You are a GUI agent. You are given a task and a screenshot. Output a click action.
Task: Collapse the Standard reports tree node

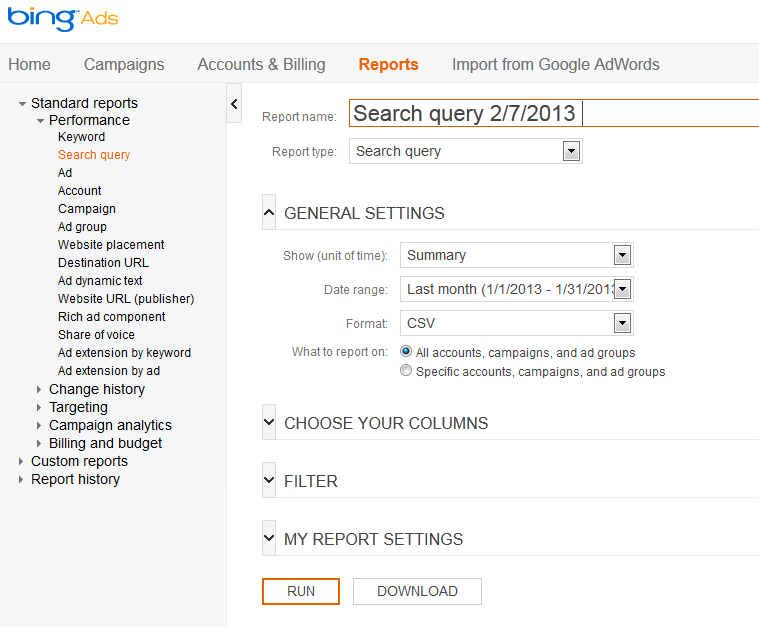22,104
